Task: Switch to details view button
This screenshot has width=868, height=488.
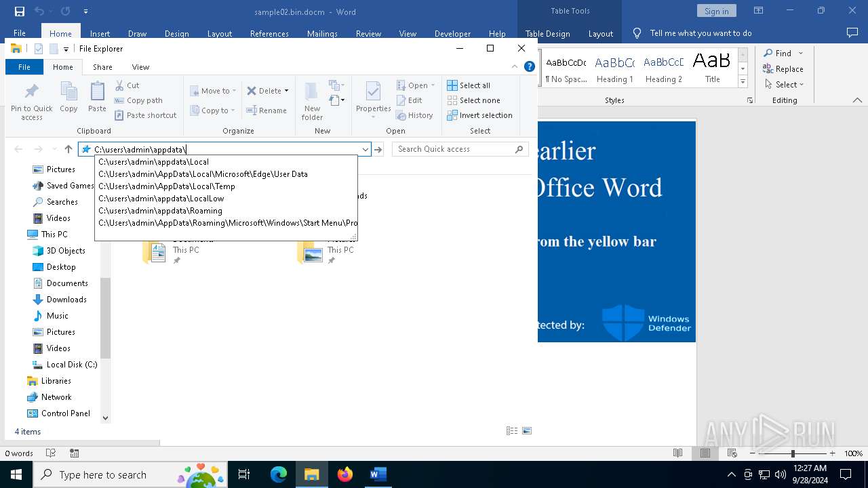Action: click(x=512, y=431)
